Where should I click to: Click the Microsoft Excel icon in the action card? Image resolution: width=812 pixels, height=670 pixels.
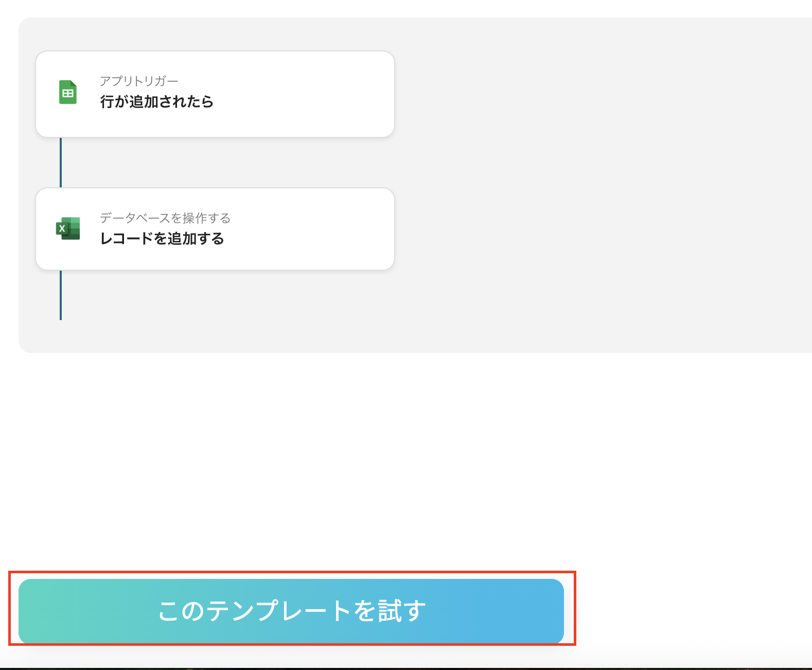coord(68,228)
